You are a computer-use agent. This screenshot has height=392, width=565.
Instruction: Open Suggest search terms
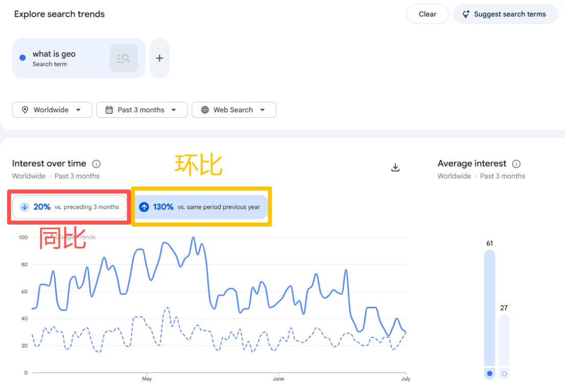pyautogui.click(x=505, y=14)
